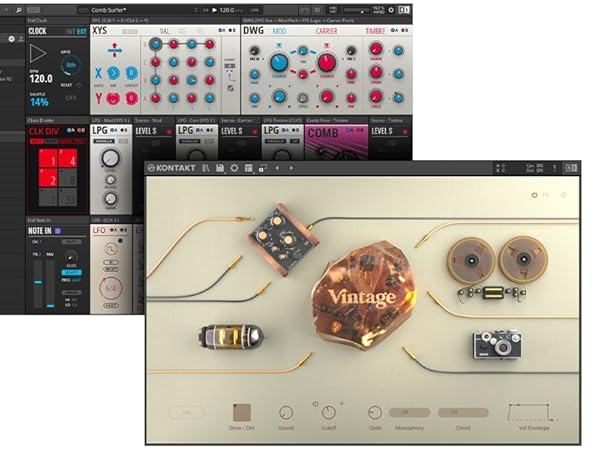This screenshot has width=600, height=450.
Task: Click Kontakt NI panel icon at top right
Action: pos(571,168)
